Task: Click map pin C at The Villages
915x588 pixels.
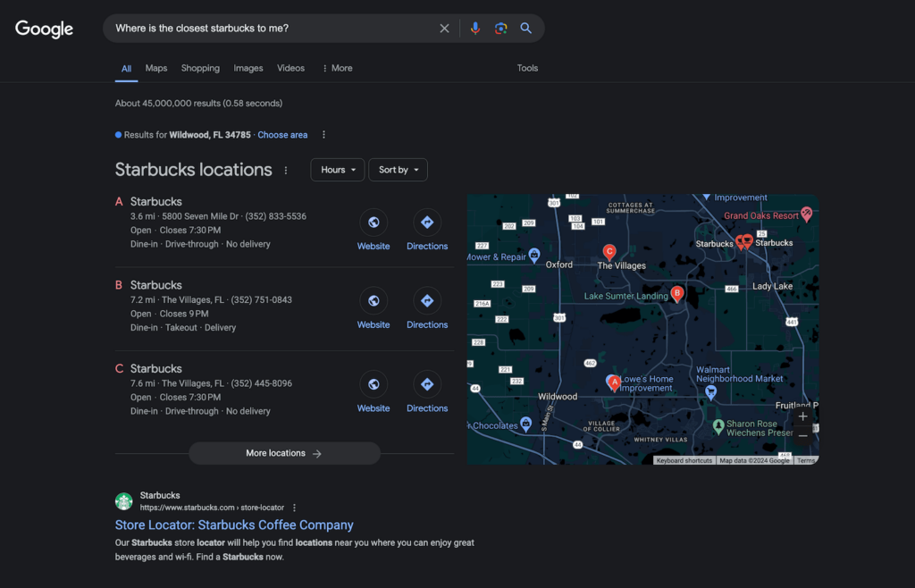Action: coord(609,252)
